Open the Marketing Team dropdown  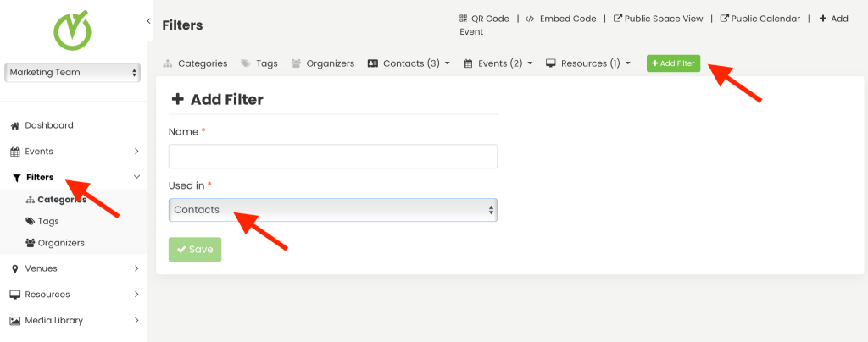pos(72,73)
